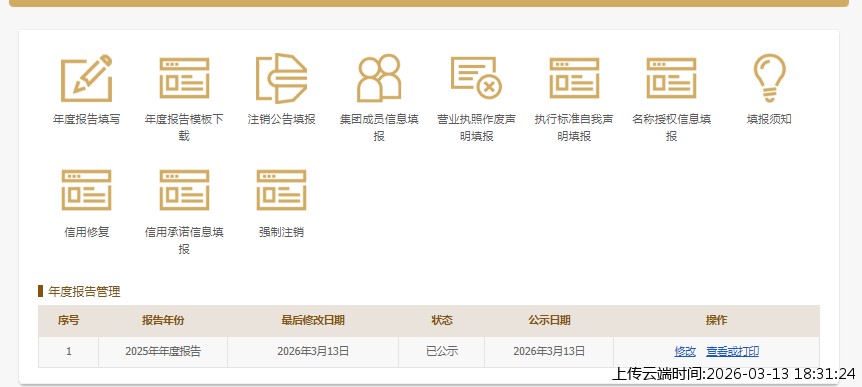Click the 公示日期 column header

click(549, 320)
